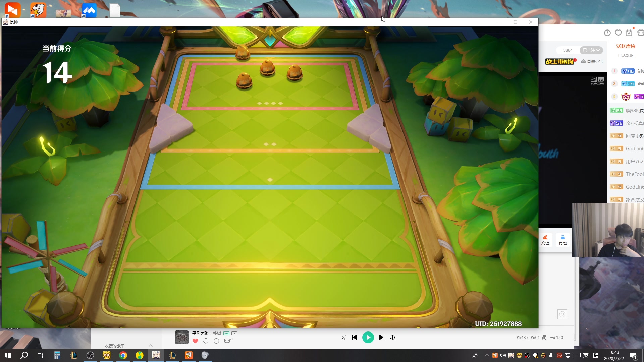Select user 用户762 in the list
644x362 pixels.
[627, 161]
